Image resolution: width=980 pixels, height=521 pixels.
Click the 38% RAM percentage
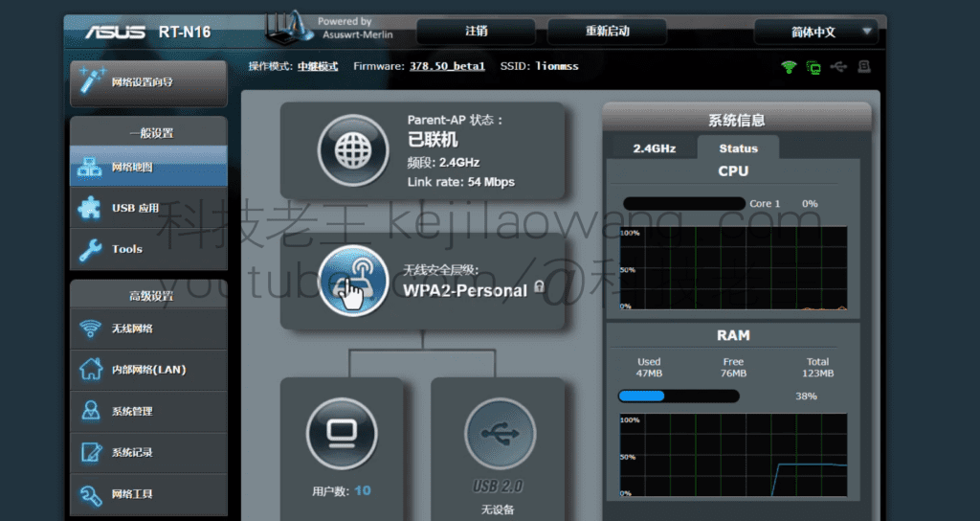tap(806, 396)
